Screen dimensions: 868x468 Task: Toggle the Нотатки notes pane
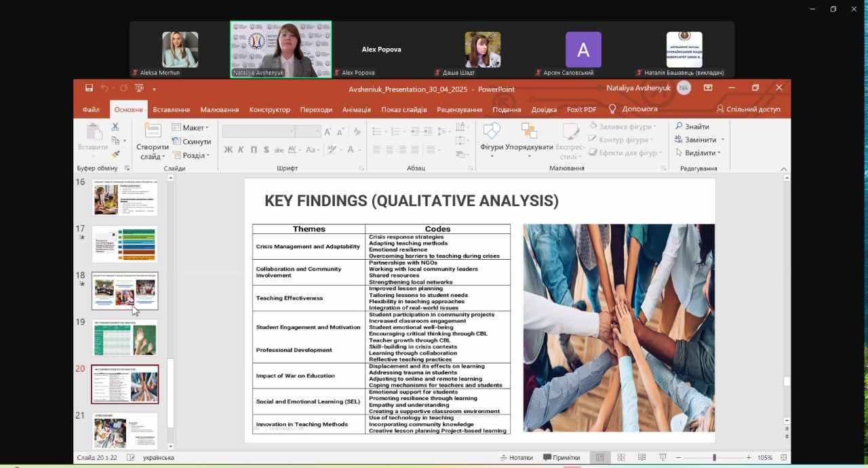tap(516, 458)
